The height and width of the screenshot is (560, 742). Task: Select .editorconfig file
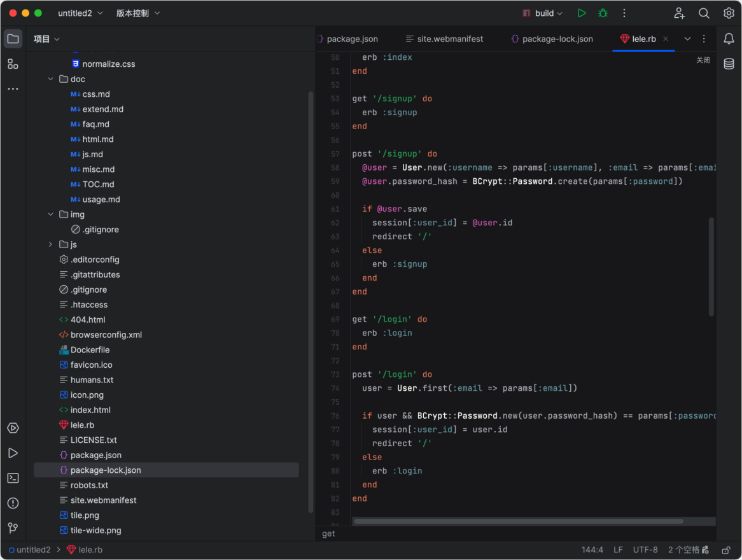point(89,260)
